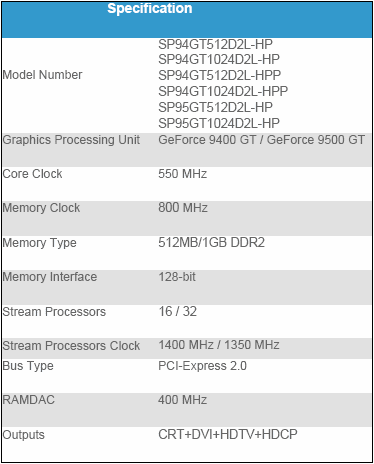Click the GeForce 9400 GT / 9500 GT value
This screenshot has height=464, width=374.
click(262, 140)
